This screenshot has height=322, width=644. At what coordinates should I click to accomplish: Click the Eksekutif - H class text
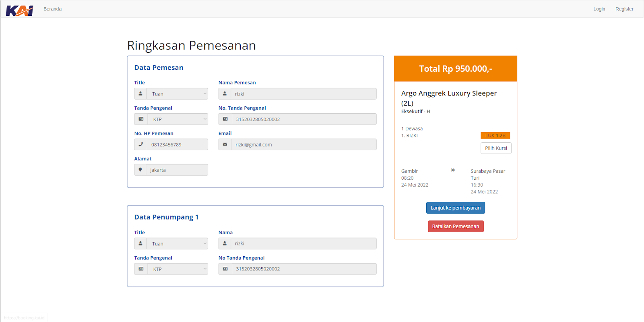(415, 111)
